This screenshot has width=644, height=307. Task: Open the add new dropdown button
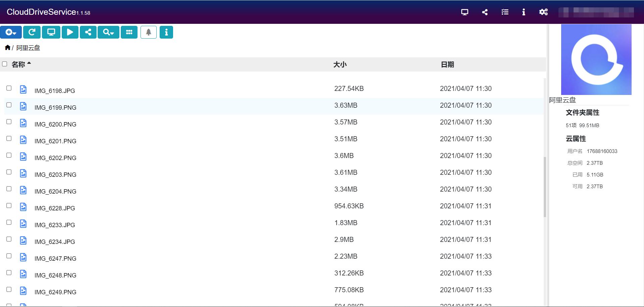11,32
